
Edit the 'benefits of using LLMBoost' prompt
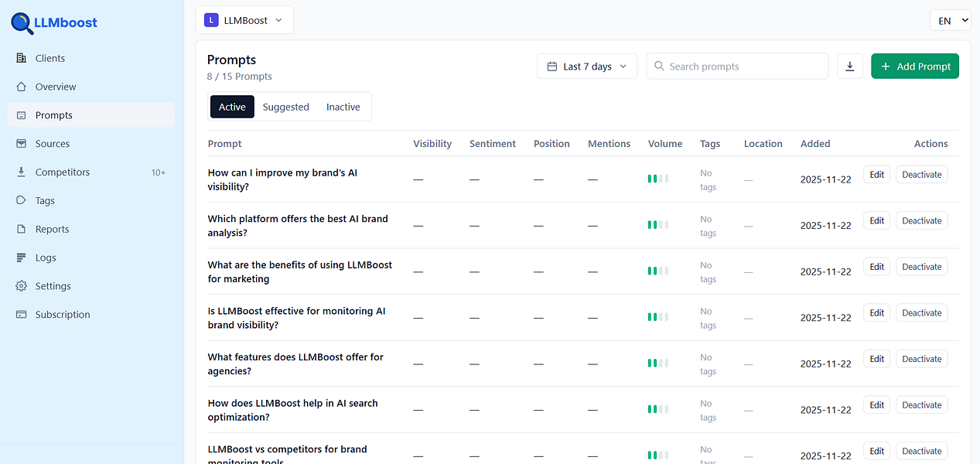pos(876,267)
